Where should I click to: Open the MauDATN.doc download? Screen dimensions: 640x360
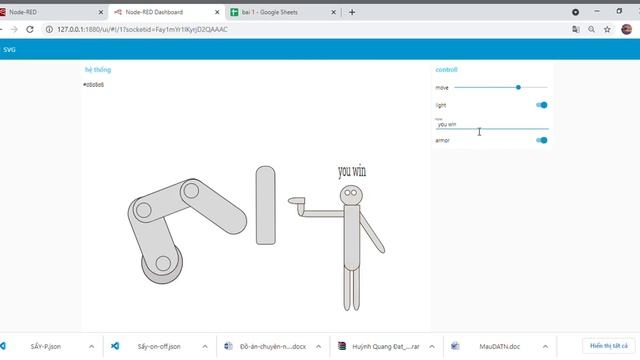(x=500, y=346)
